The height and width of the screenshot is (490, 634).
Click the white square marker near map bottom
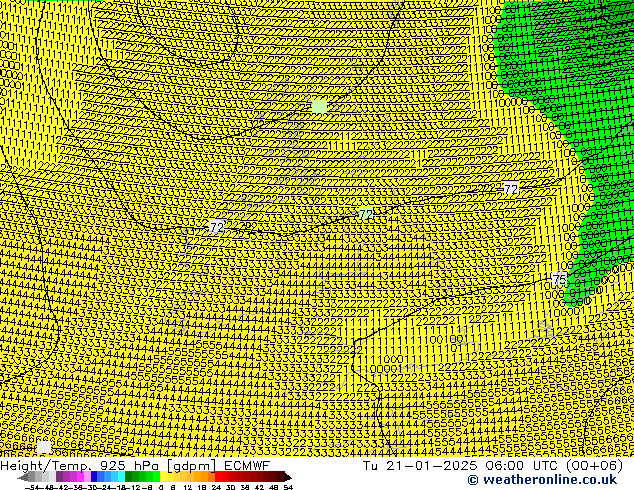pos(44,447)
